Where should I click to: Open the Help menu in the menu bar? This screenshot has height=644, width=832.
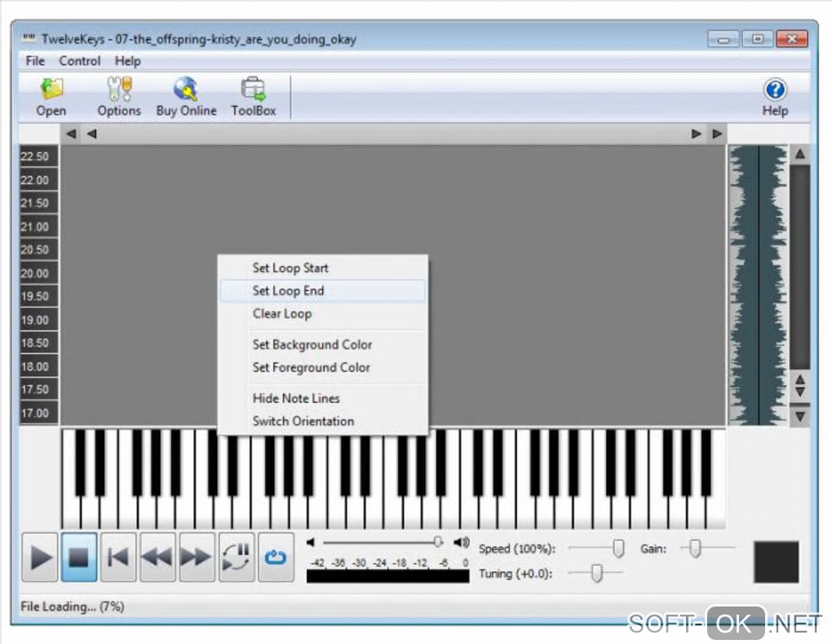(128, 61)
